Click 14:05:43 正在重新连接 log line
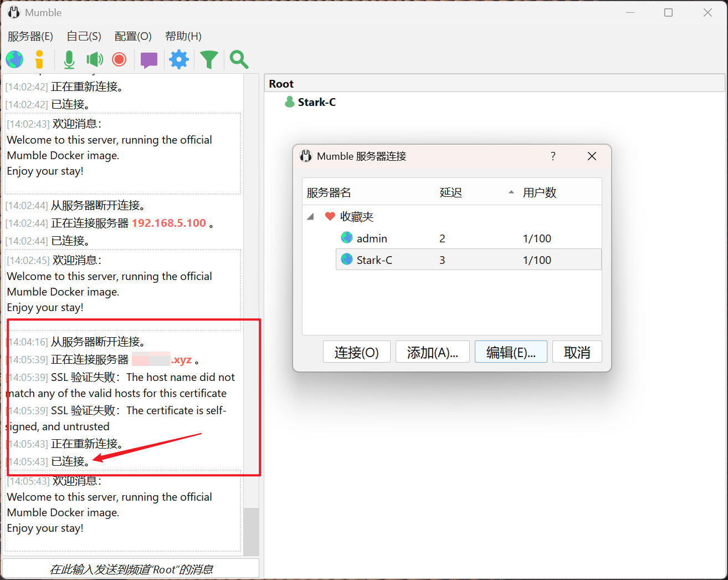 (x=64, y=444)
